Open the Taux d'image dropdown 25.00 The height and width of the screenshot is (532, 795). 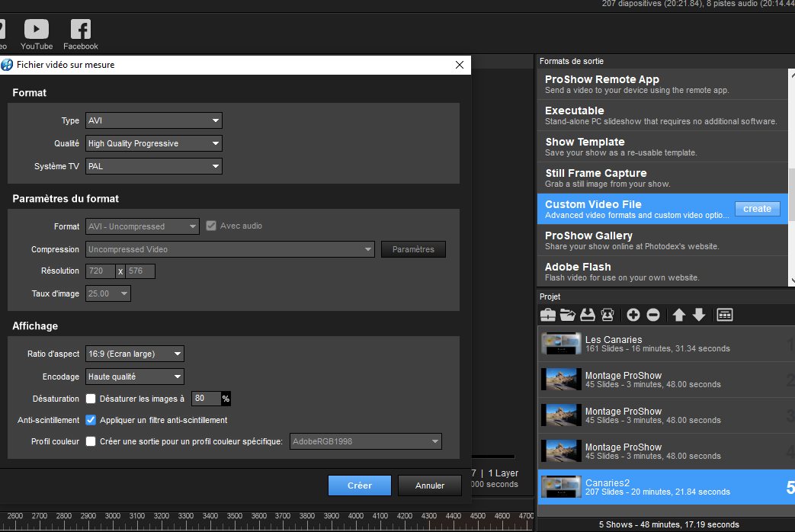pyautogui.click(x=108, y=293)
